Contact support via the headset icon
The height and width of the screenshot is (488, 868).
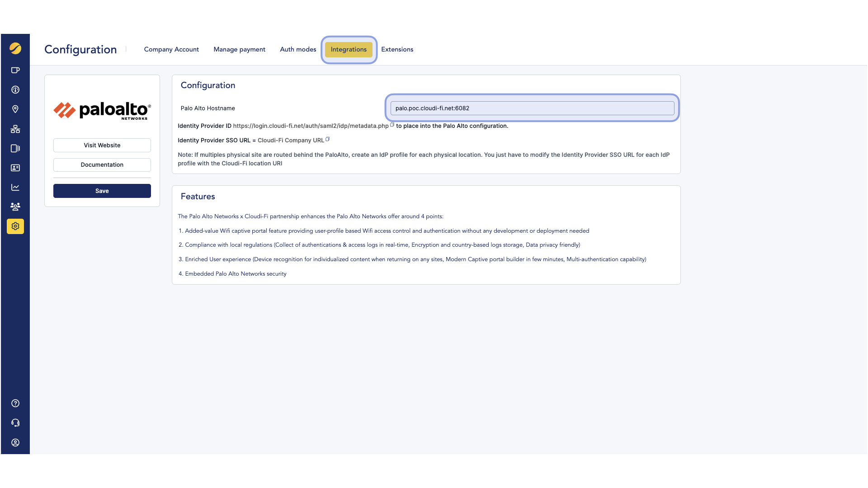(15, 422)
